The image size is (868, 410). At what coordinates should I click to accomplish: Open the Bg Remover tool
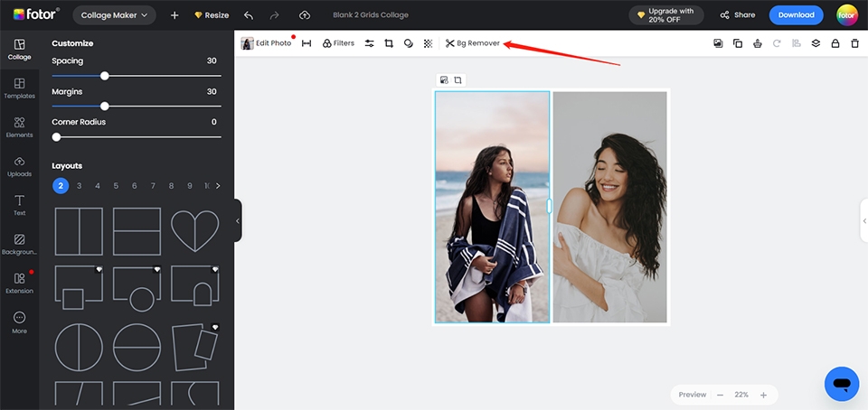[x=472, y=43]
